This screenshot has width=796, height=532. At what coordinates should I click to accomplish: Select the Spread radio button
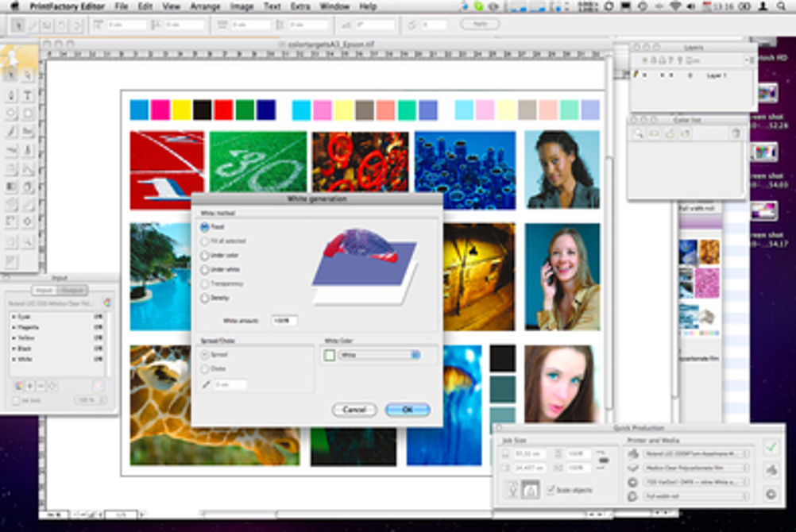click(x=205, y=355)
